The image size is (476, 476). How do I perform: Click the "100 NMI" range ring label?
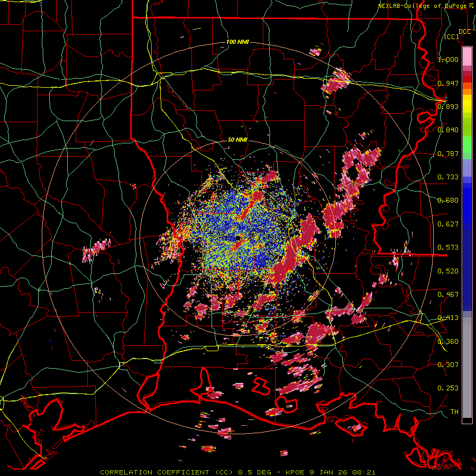(237, 42)
